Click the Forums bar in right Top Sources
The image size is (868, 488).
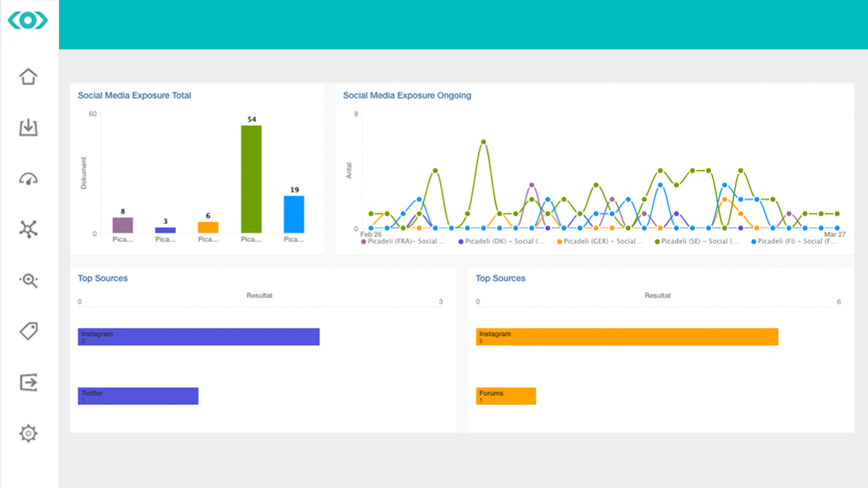coord(506,396)
